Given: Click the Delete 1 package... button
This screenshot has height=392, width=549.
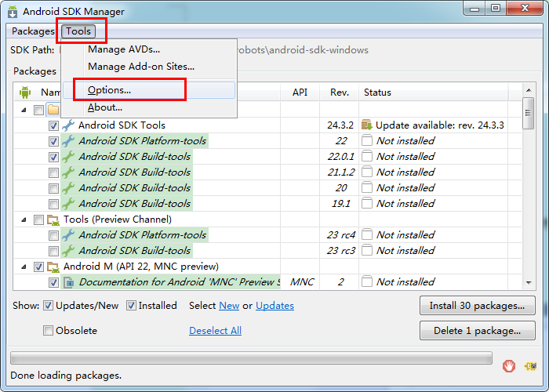Looking at the screenshot, I should click(x=477, y=330).
